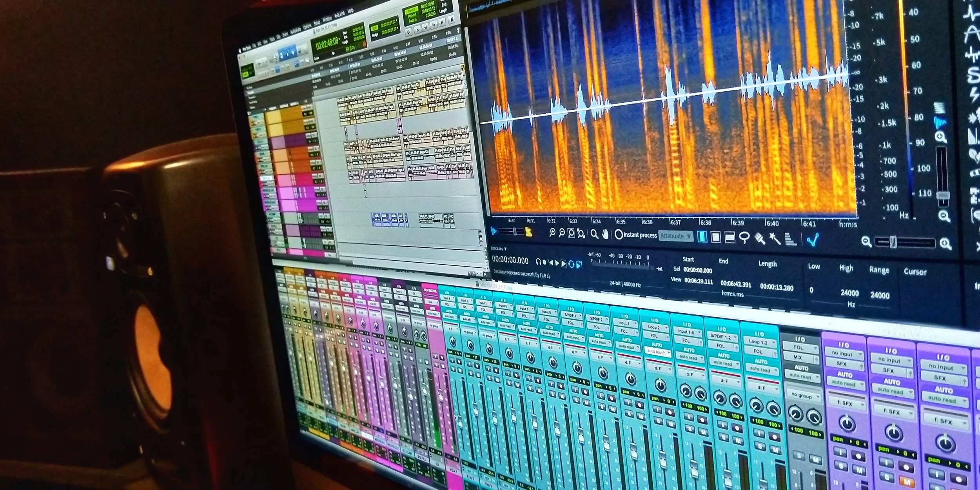Screen dimensions: 980x490
Task: Select the Magic Wand tool
Action: (774, 238)
